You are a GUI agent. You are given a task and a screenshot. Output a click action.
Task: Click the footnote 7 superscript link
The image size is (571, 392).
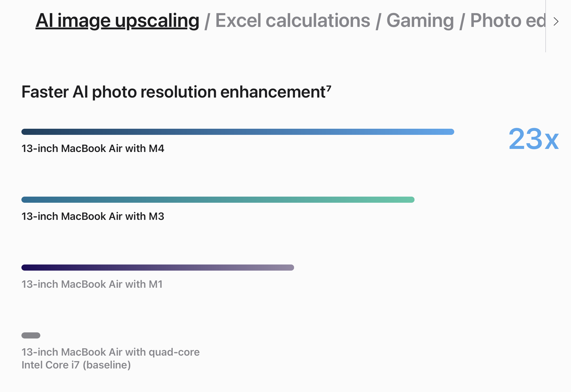pyautogui.click(x=329, y=88)
